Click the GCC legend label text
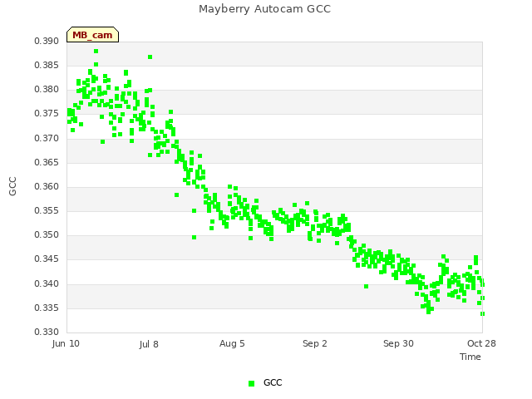The width and height of the screenshot is (532, 399). [x=273, y=382]
